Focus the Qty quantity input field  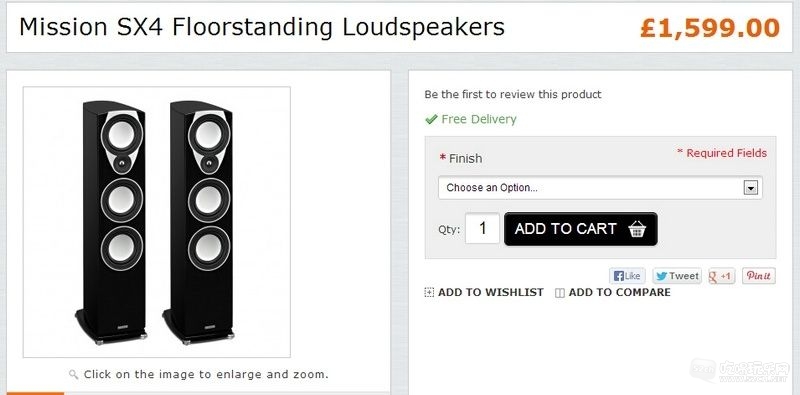[x=482, y=228]
